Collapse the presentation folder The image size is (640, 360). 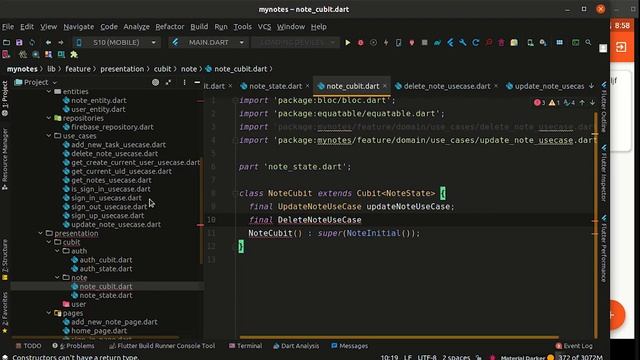tap(40, 233)
